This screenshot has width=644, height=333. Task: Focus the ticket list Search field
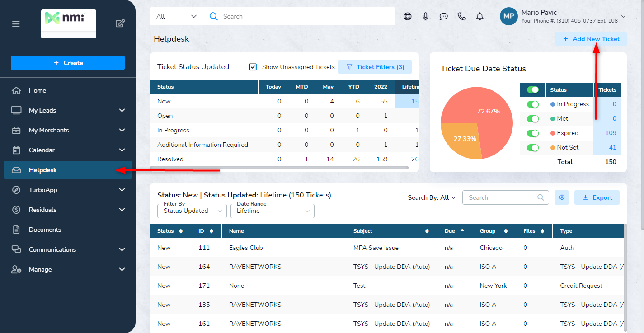point(506,197)
